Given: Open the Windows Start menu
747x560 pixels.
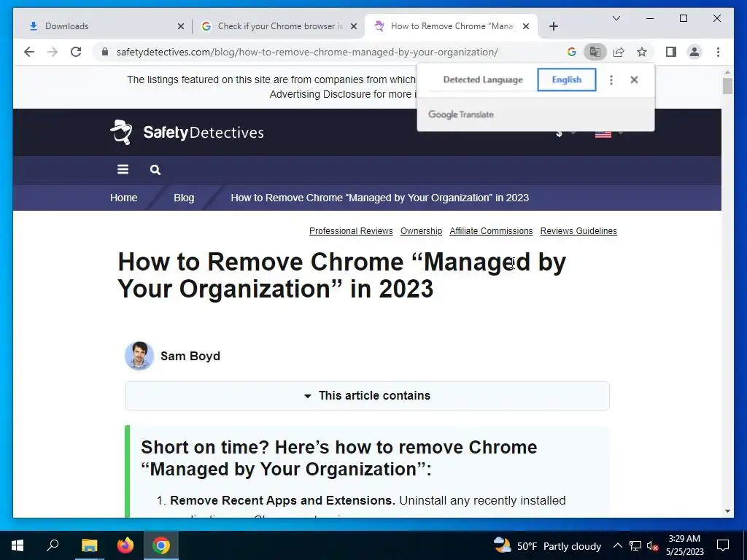Looking at the screenshot, I should 18,545.
